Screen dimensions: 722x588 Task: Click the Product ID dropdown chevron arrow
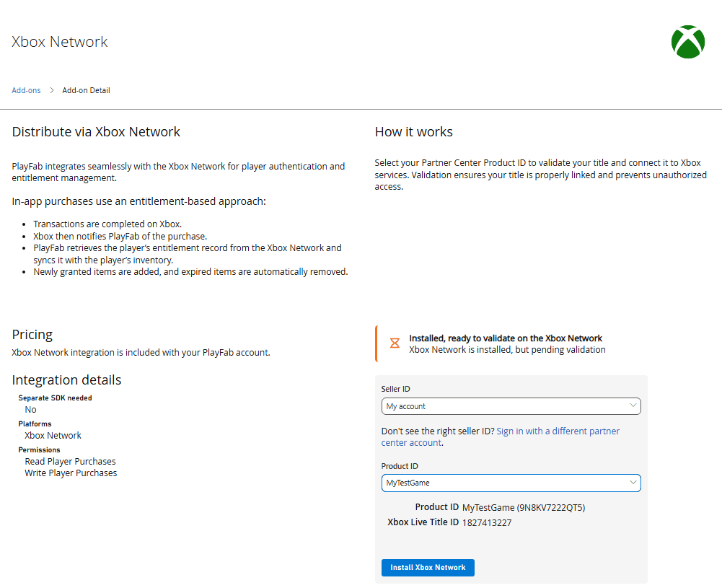[x=633, y=483]
